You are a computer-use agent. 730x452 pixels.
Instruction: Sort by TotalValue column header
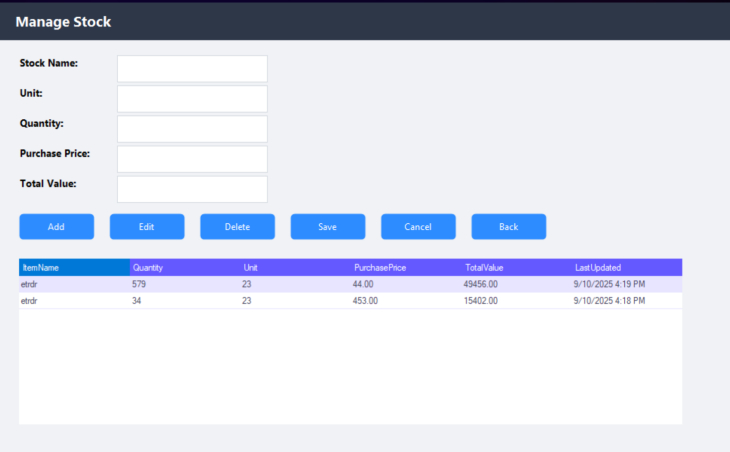[x=516, y=268]
